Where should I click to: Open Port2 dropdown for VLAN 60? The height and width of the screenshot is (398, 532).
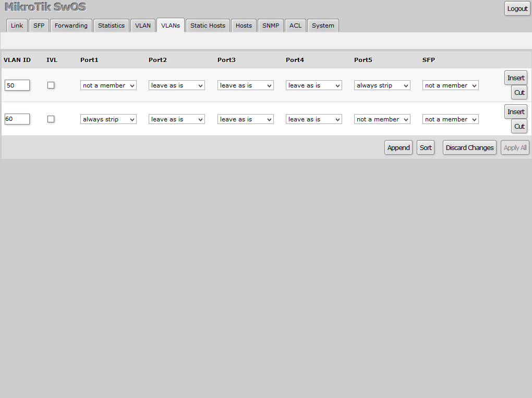pos(176,119)
